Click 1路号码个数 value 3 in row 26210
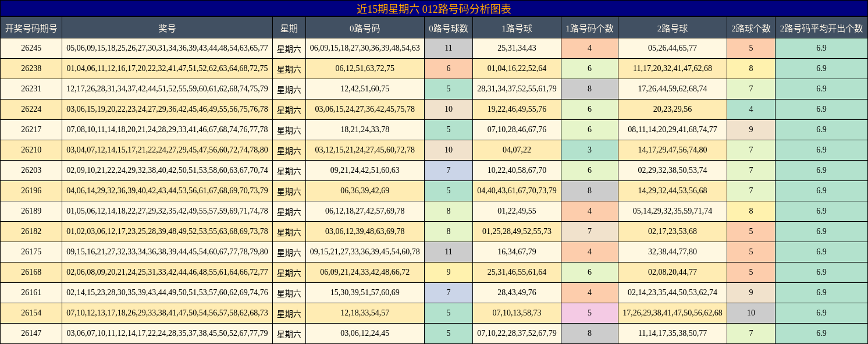868x344 pixels. pyautogui.click(x=589, y=150)
